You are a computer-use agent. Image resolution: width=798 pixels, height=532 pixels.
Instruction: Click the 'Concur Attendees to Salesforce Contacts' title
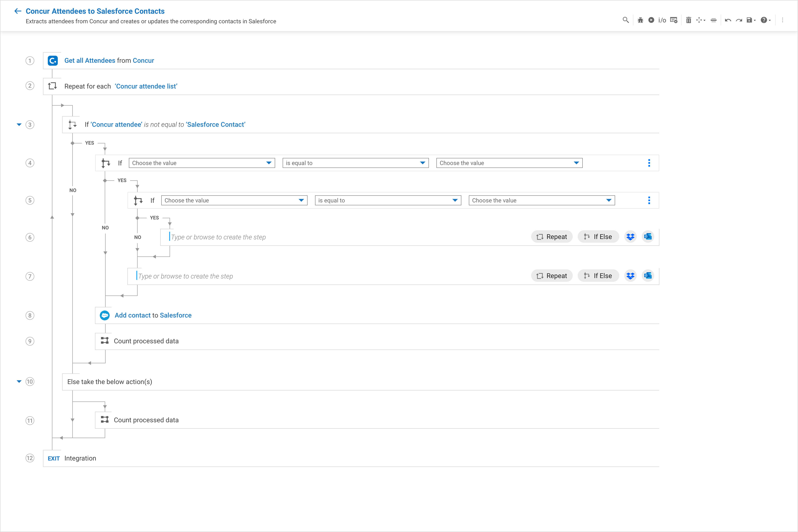(95, 11)
